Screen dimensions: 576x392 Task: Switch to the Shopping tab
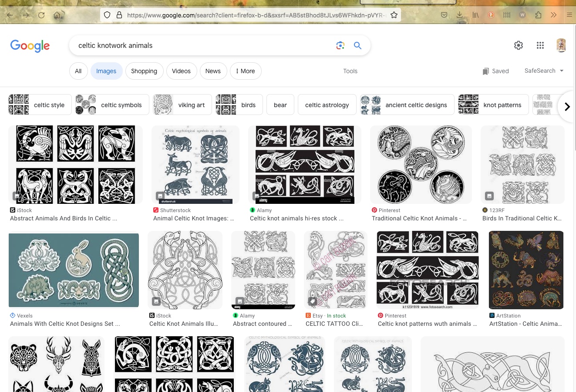pyautogui.click(x=144, y=71)
